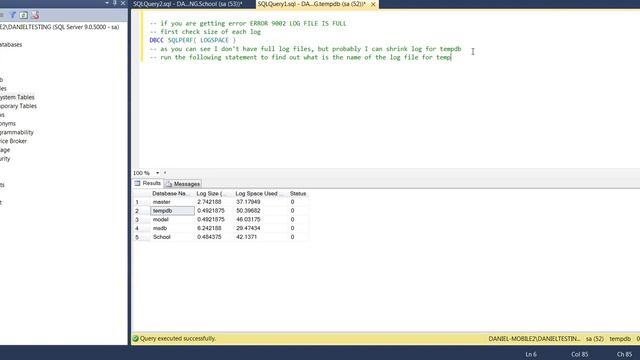Click the DBCC SQLPERF( LOGSPACE ) line
The height and width of the screenshot is (360, 640).
(193, 40)
